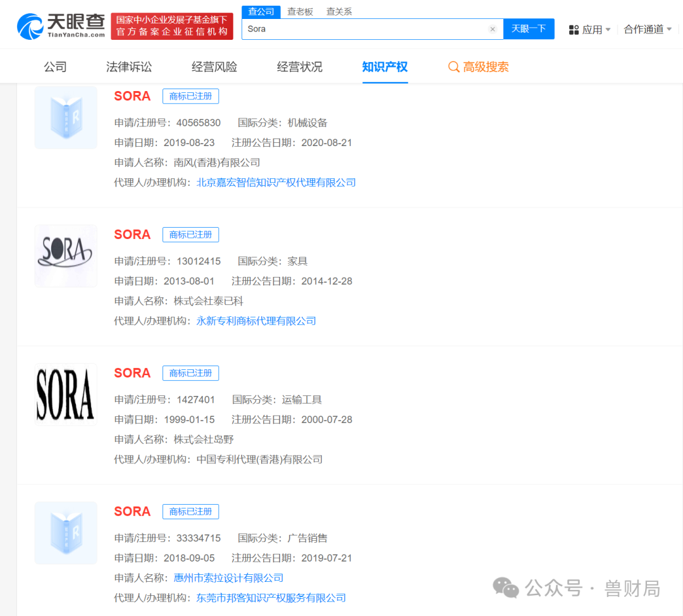This screenshot has height=616, width=683.
Task: Expand the 合作通道 dropdown menu
Action: 648,29
